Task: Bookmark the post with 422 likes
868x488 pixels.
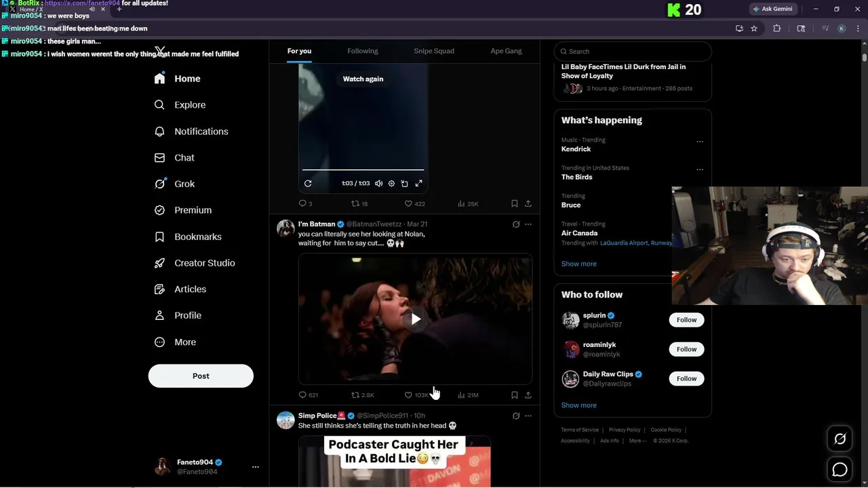Action: pos(515,203)
